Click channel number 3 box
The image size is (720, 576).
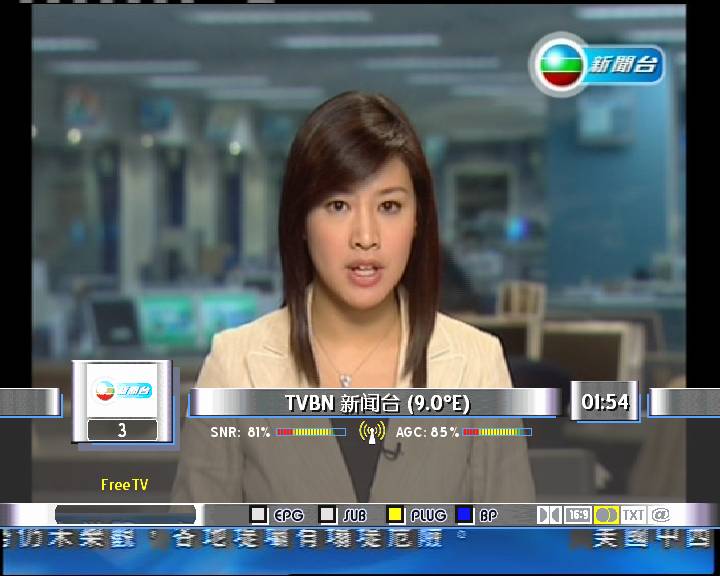[122, 430]
